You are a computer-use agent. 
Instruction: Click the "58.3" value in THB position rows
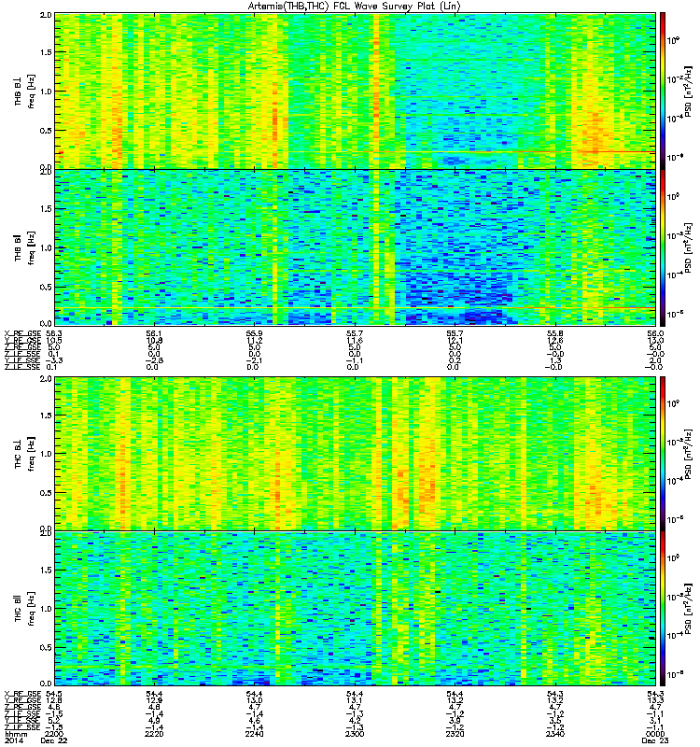click(53, 333)
